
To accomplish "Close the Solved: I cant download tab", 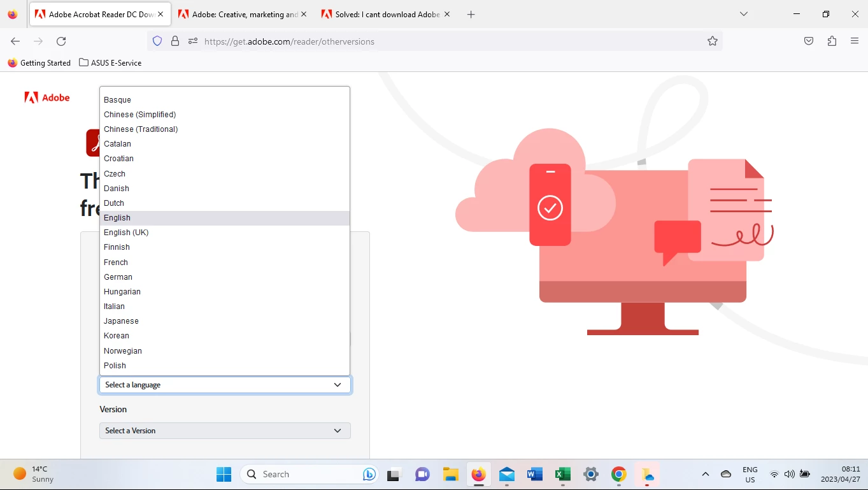I will 446,14.
